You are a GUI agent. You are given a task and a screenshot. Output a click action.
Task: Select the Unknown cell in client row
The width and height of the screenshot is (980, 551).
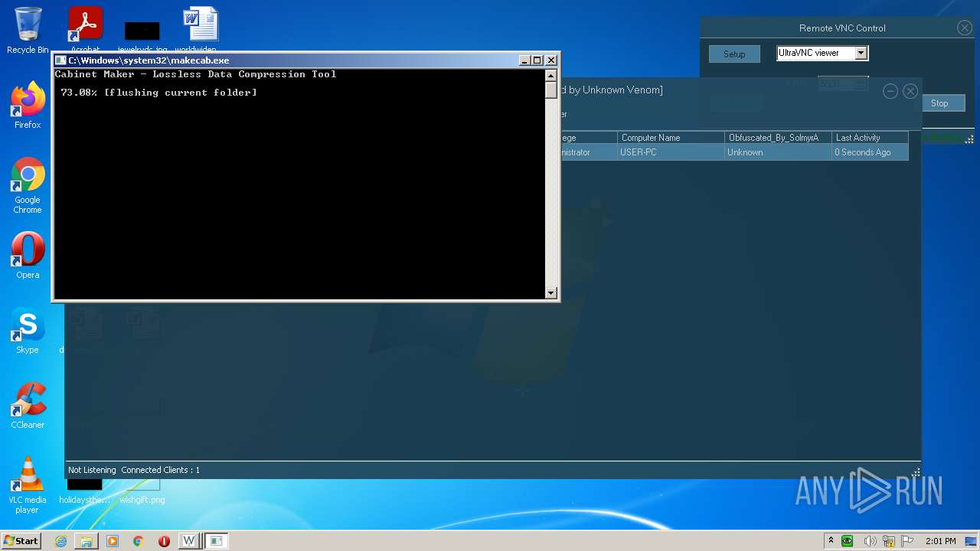coord(778,152)
